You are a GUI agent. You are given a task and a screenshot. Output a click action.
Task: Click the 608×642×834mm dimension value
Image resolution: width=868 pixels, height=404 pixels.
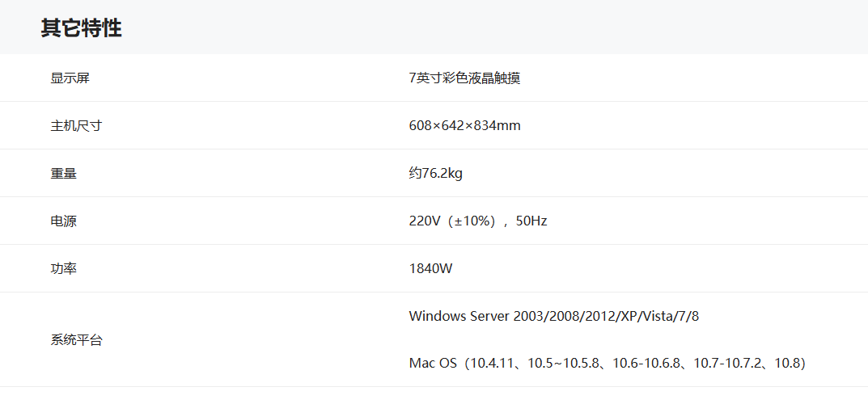pos(464,126)
